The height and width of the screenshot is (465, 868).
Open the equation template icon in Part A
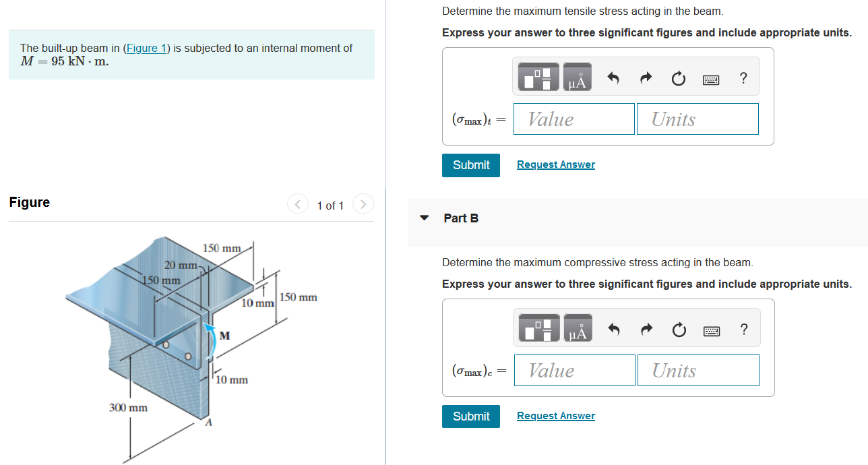click(537, 77)
